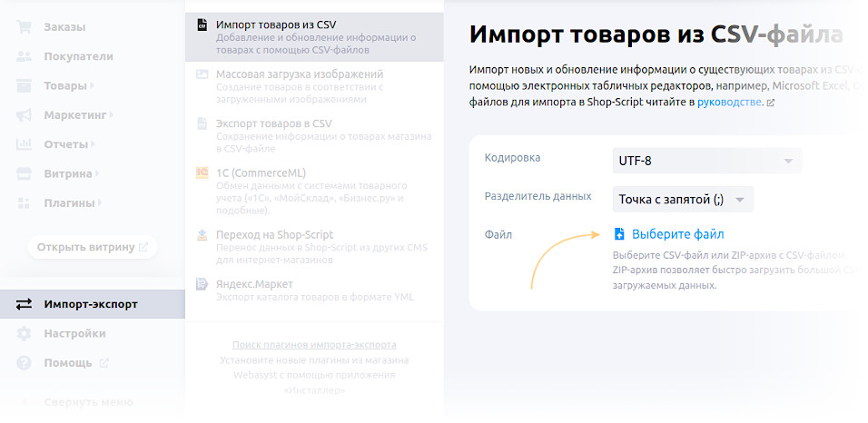This screenshot has width=868, height=423.
Task: Expand the Товары submenu arrow
Action: 92,86
